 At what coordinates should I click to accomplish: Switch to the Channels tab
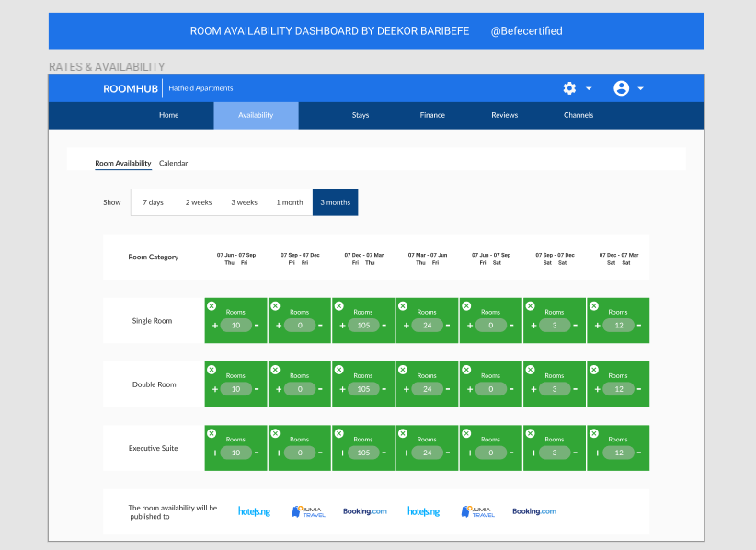coord(578,115)
